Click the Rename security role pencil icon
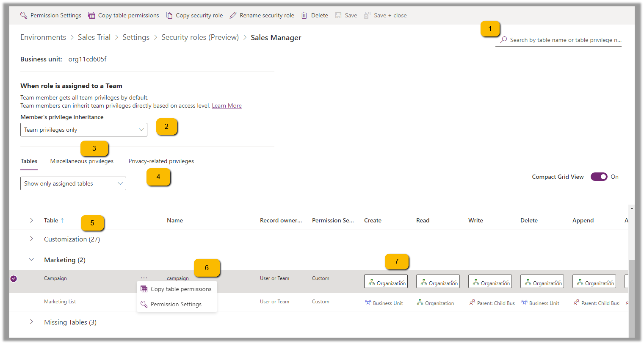This screenshot has width=644, height=344. (x=233, y=15)
